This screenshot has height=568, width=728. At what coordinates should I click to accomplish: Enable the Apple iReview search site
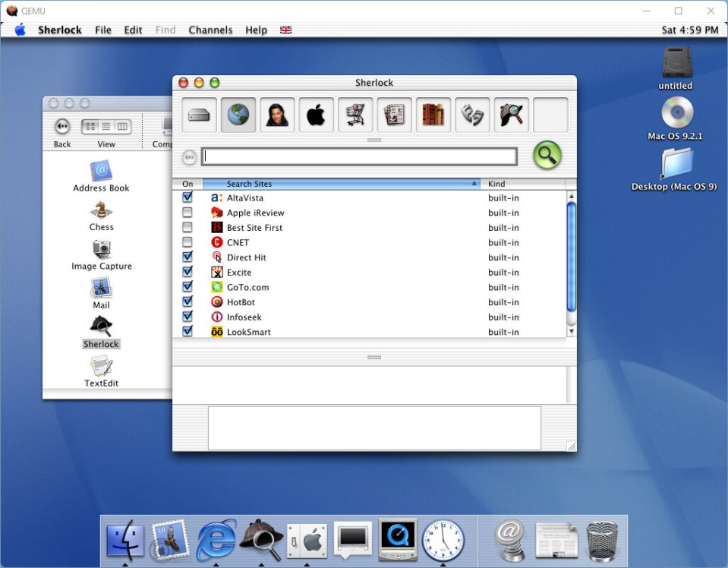point(188,213)
